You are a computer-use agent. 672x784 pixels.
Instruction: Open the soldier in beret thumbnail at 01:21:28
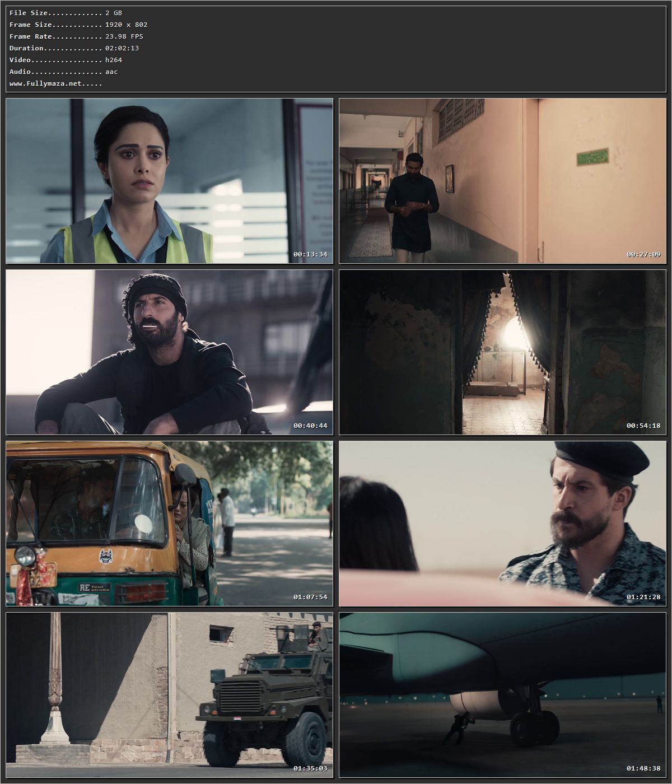click(x=502, y=524)
